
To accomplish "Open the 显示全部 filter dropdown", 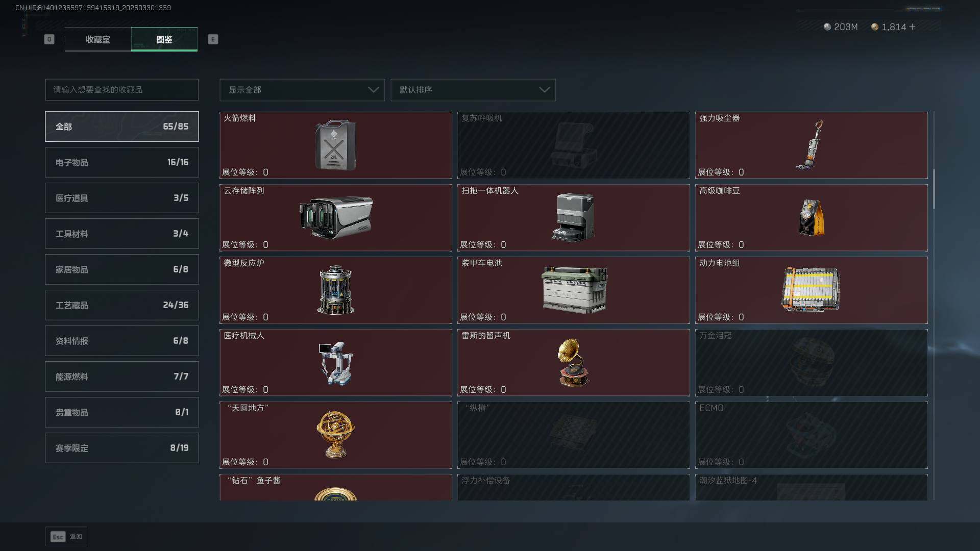I will [302, 90].
